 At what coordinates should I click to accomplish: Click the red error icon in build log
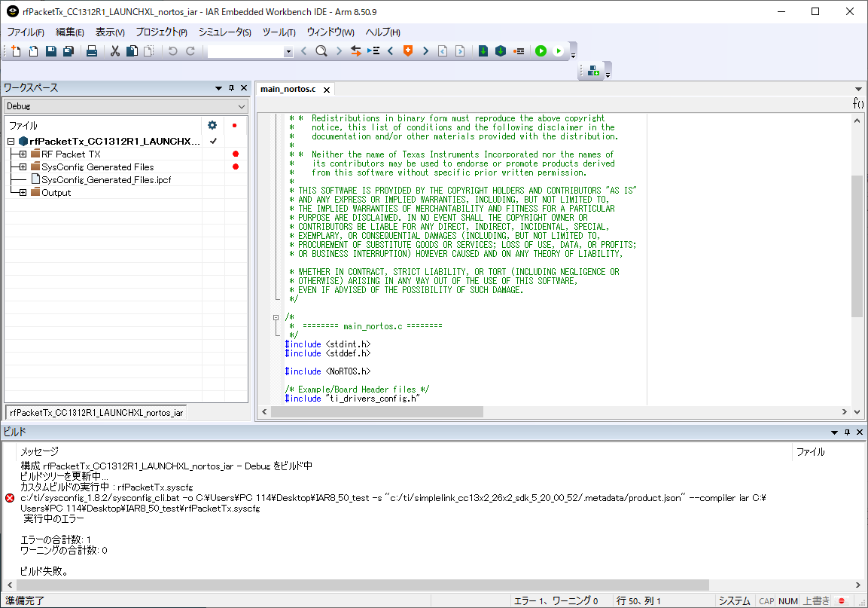[x=10, y=498]
